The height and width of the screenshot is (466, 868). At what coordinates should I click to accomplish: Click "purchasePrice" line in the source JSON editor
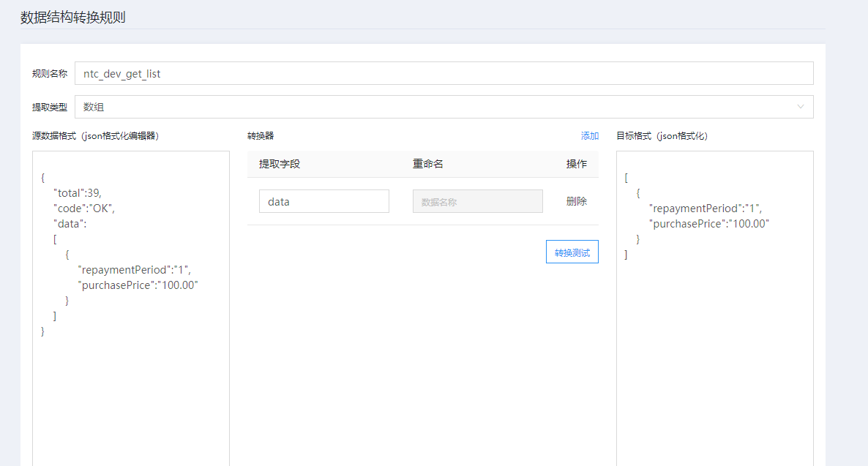pos(138,285)
